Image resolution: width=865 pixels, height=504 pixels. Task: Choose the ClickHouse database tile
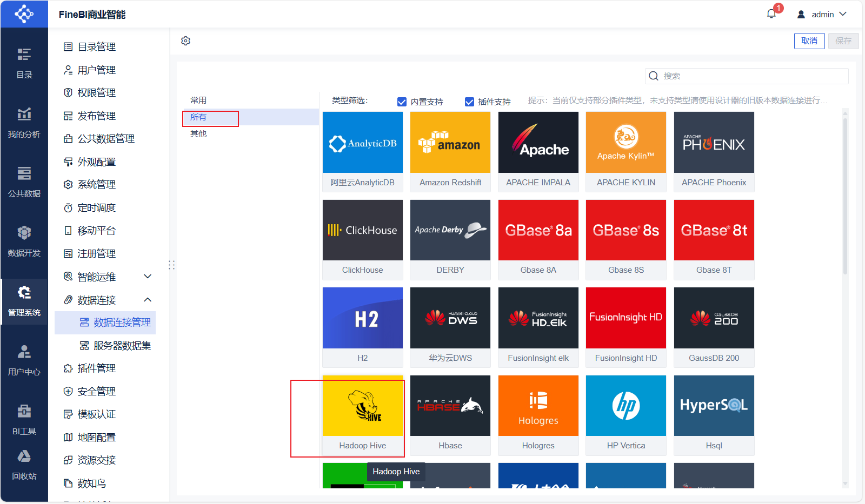click(362, 239)
